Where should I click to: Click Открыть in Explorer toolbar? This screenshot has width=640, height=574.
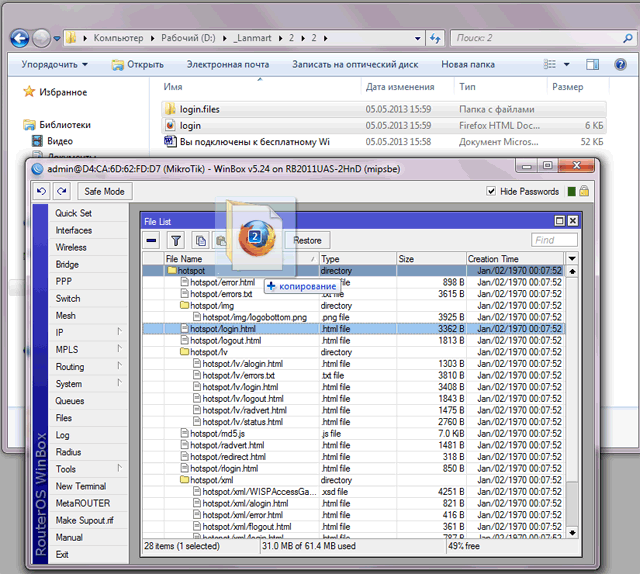point(138,65)
